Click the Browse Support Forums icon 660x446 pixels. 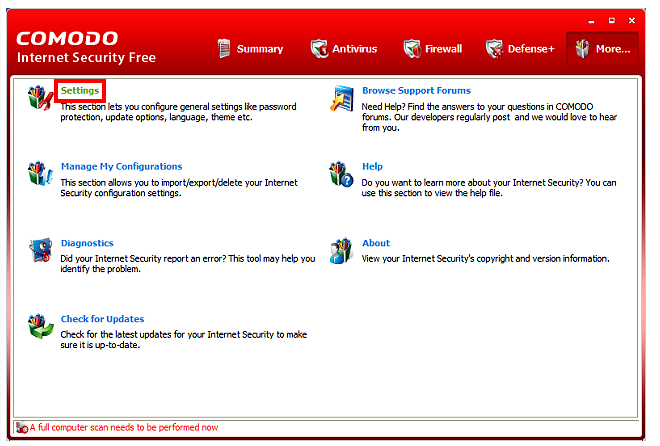coord(342,98)
